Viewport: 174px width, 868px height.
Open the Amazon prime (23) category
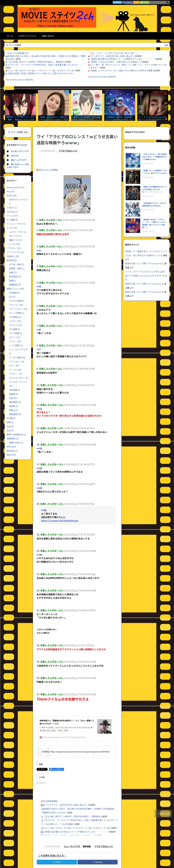(x=16, y=187)
